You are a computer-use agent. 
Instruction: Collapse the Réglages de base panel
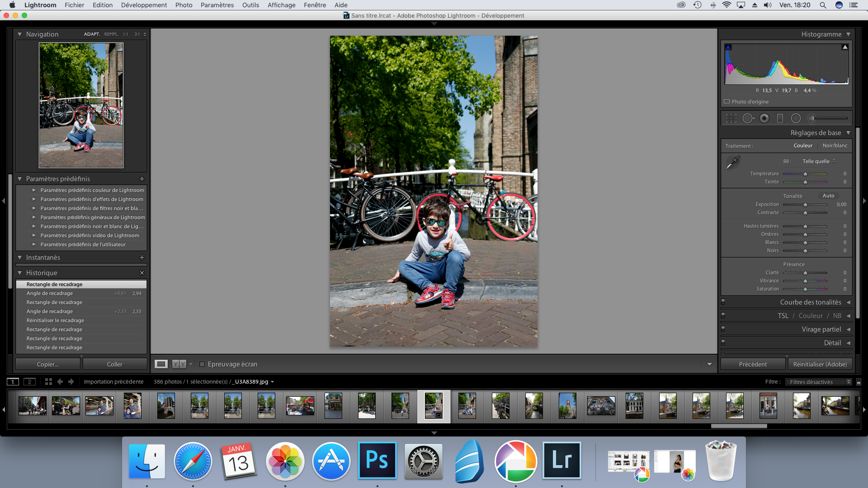[848, 133]
